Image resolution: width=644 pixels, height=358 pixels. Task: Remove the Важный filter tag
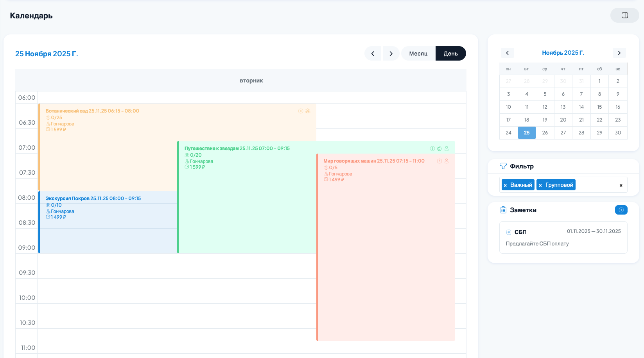505,185
